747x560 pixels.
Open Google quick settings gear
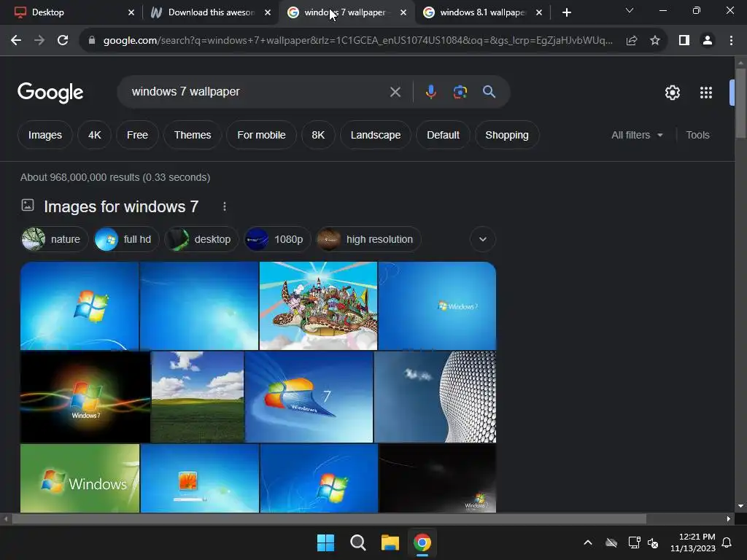coord(672,93)
